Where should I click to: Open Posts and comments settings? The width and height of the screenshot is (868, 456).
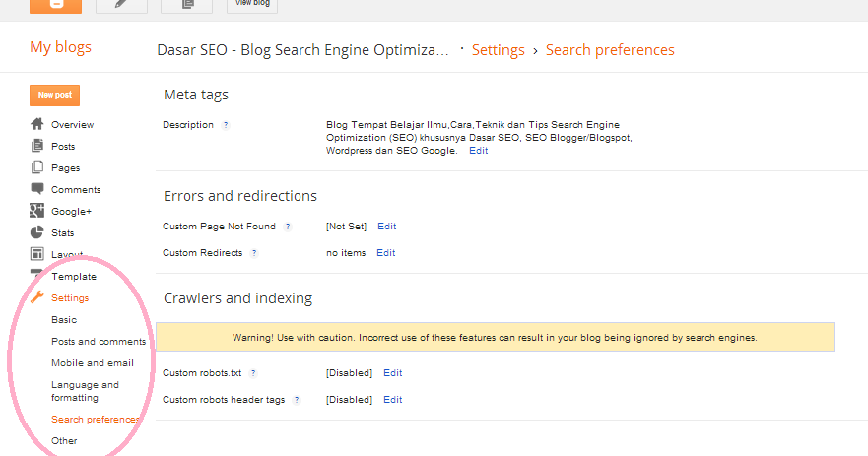(x=99, y=342)
